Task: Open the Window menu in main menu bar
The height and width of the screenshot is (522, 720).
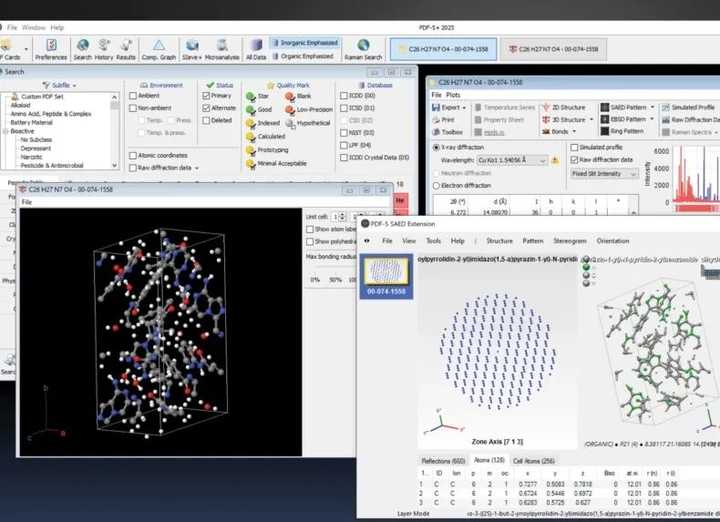Action: pos(34,28)
